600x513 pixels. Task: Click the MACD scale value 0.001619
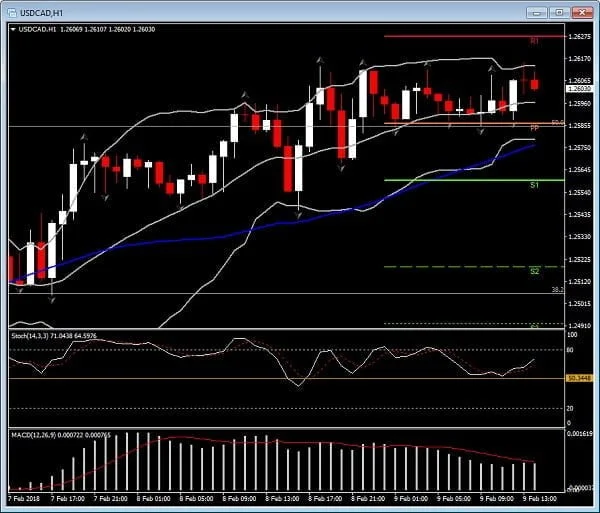click(581, 434)
